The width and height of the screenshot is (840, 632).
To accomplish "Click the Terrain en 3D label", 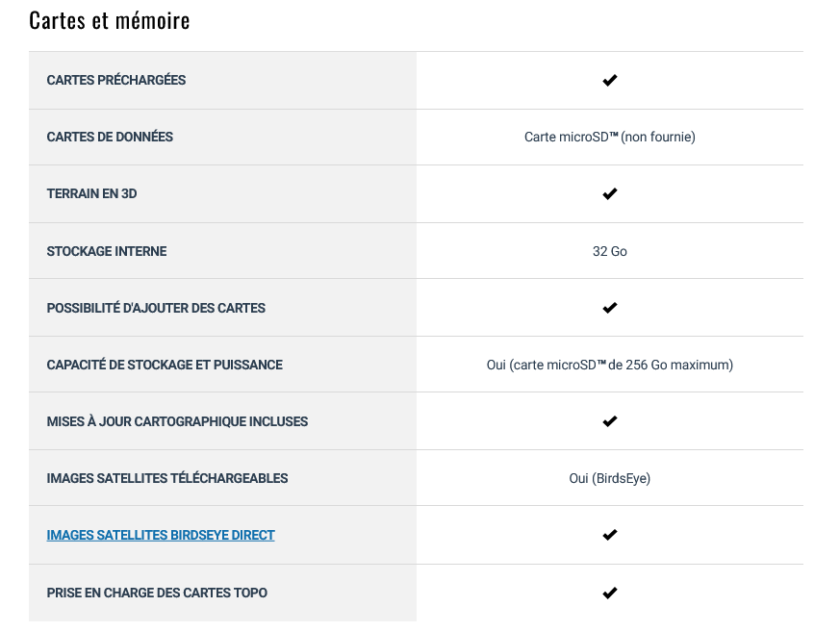I will [x=91, y=194].
